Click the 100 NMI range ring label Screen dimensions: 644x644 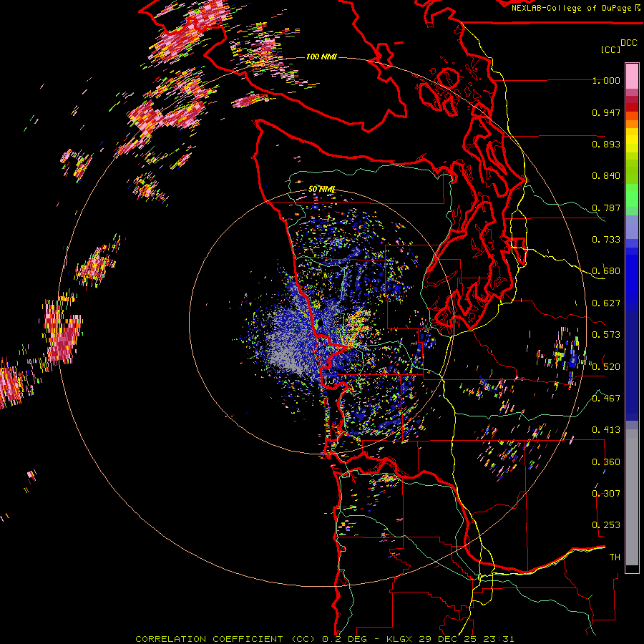click(x=321, y=57)
